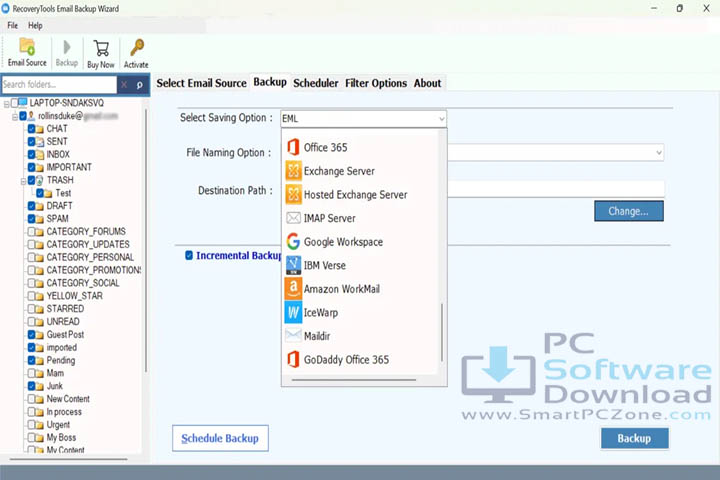Choose the GoDaddy Office 365 icon
Screen dimensions: 720x480
click(x=293, y=359)
